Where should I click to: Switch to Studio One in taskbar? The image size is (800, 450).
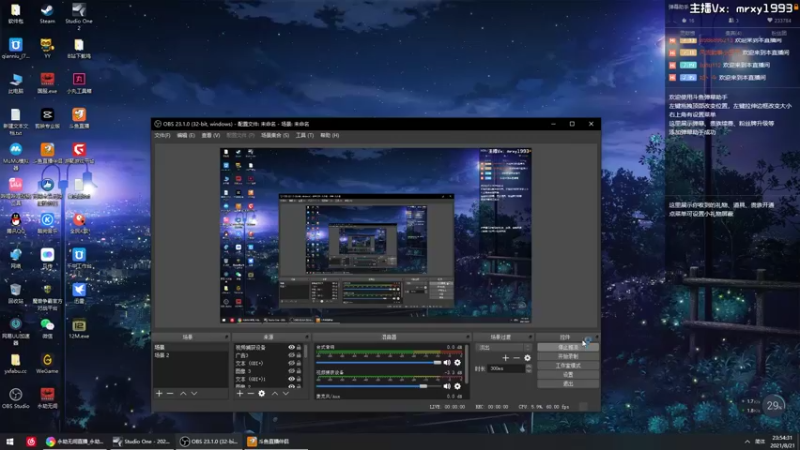click(x=142, y=441)
